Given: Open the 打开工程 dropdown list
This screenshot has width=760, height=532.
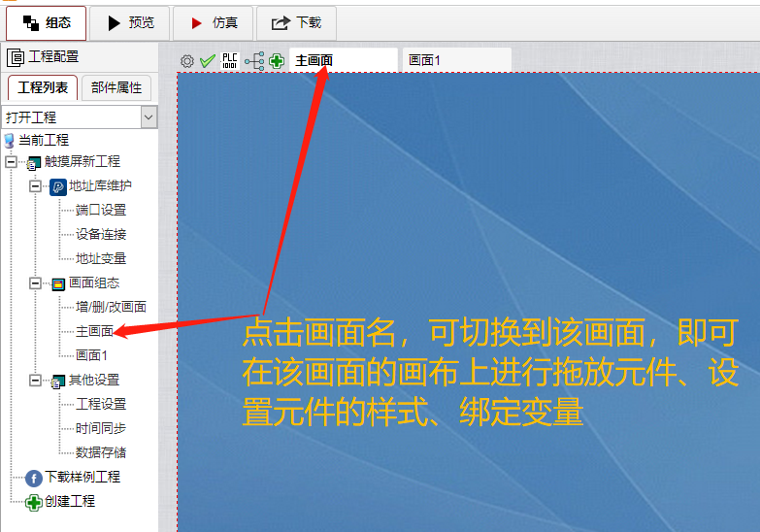Looking at the screenshot, I should [x=149, y=117].
